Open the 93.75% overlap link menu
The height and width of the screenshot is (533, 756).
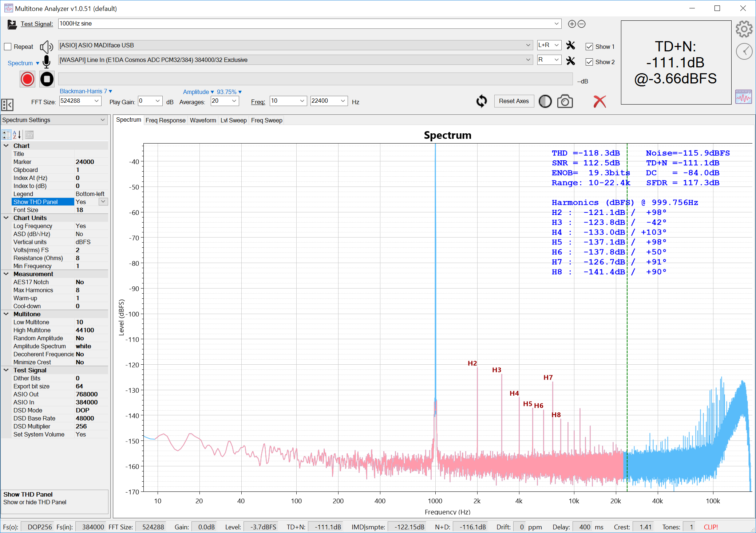(x=229, y=92)
